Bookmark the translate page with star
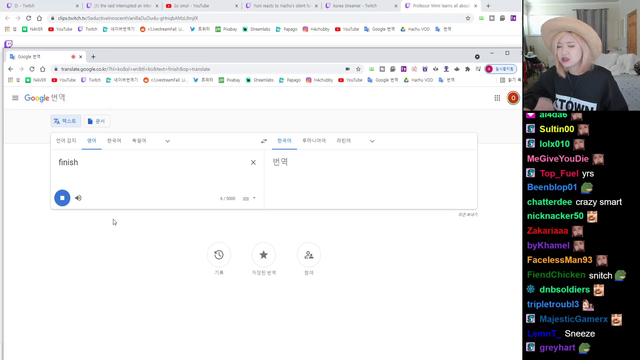Image resolution: width=640 pixels, height=360 pixels. pos(358,69)
